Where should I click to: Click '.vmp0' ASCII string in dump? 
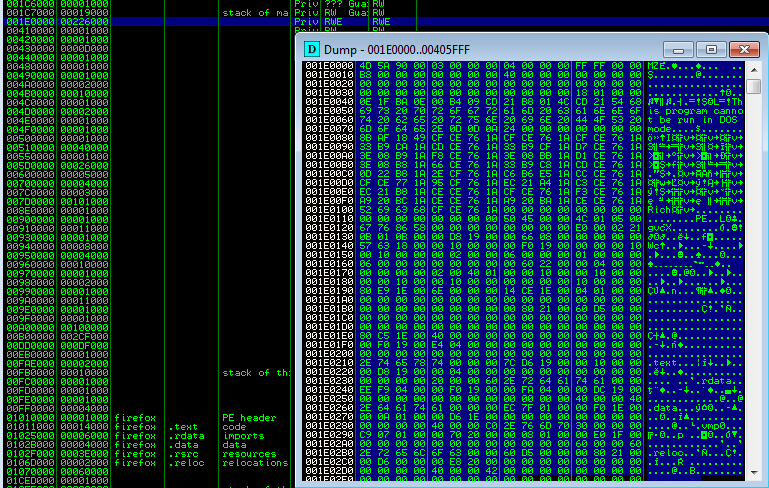tap(710, 426)
